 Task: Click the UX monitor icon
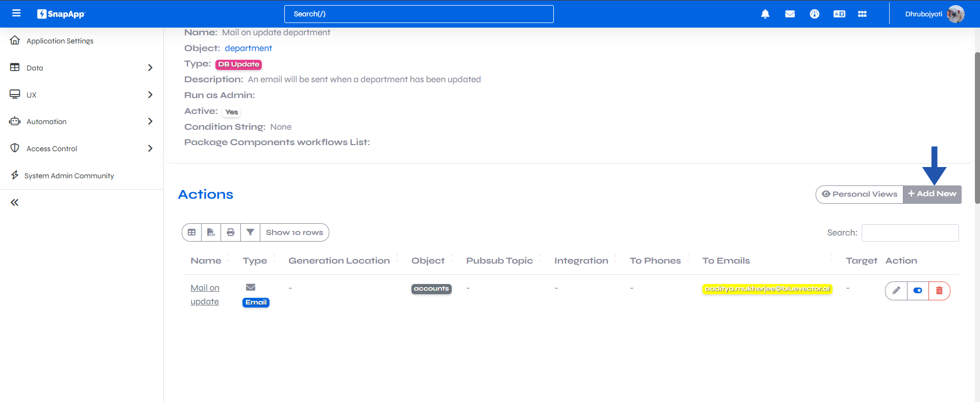15,94
